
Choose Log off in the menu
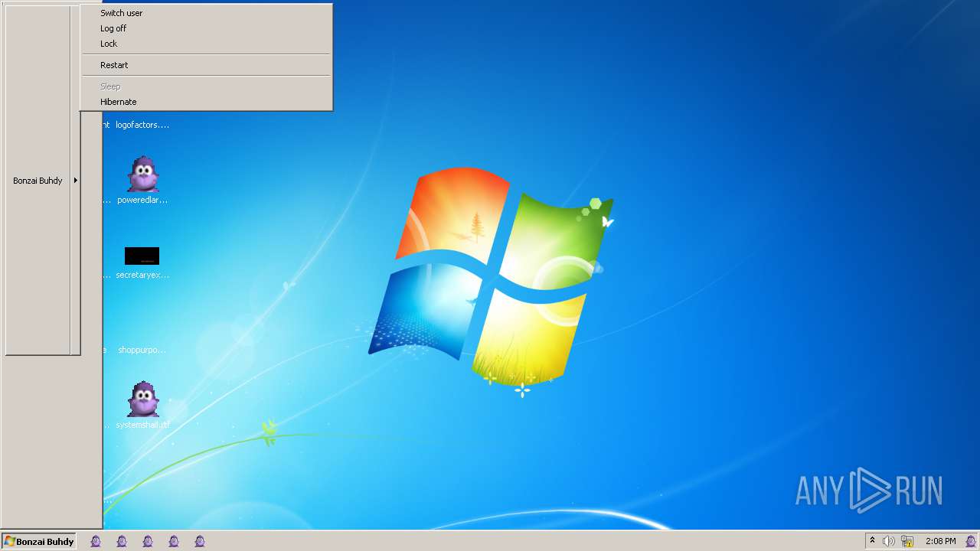point(207,28)
